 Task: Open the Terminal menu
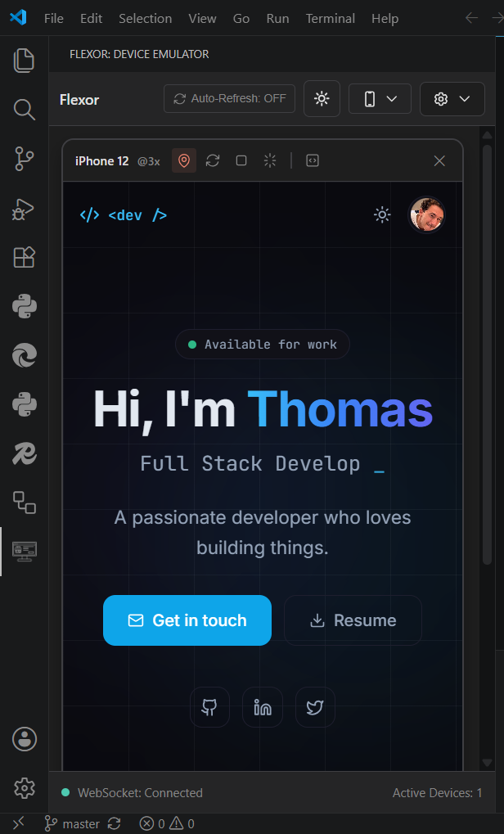pyautogui.click(x=331, y=18)
